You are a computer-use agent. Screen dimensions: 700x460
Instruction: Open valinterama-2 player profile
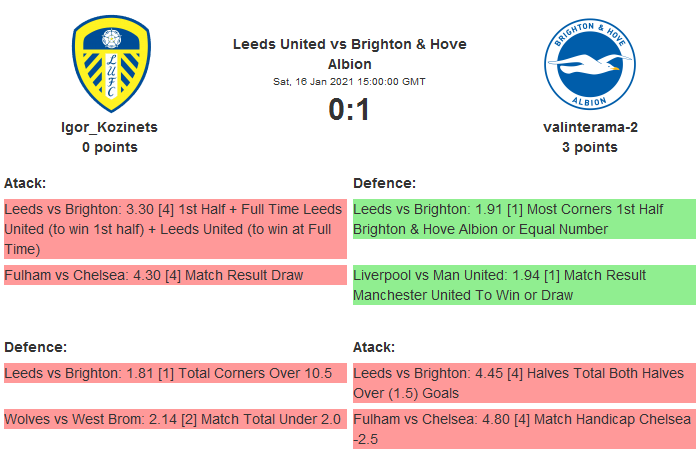[590, 127]
